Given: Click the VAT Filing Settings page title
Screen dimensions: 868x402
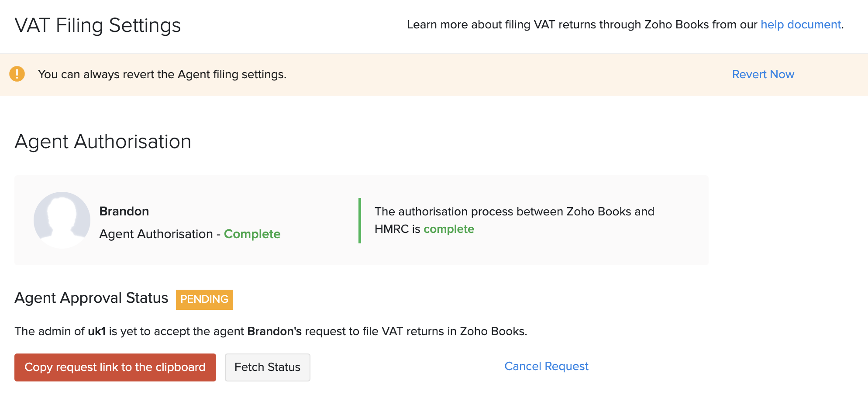Looking at the screenshot, I should click(x=97, y=25).
